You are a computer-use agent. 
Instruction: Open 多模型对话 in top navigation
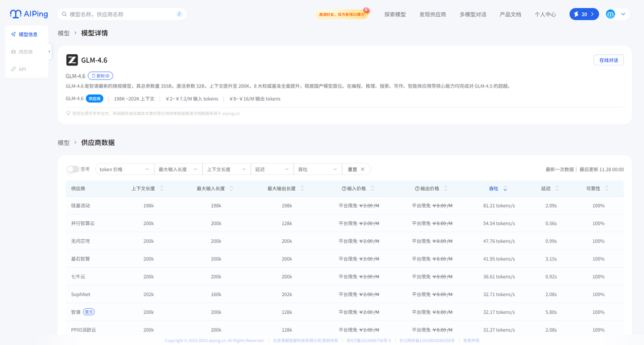pyautogui.click(x=473, y=15)
